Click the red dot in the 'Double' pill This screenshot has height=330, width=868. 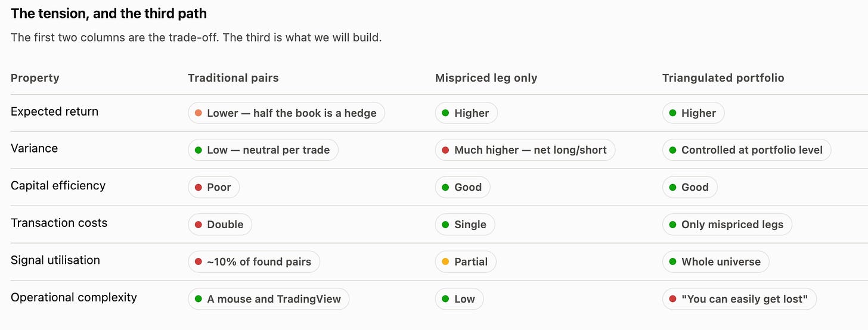click(x=199, y=225)
